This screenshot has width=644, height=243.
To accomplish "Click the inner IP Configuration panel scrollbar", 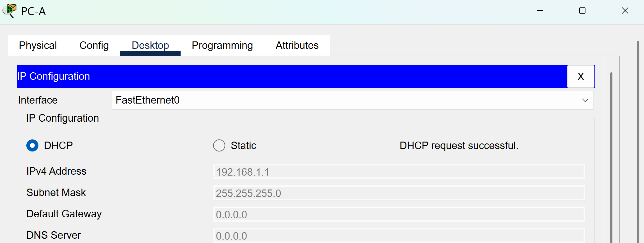I will tap(611, 158).
